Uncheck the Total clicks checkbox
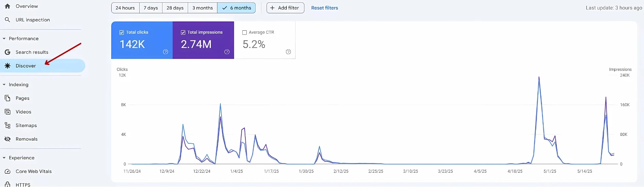 (x=121, y=32)
